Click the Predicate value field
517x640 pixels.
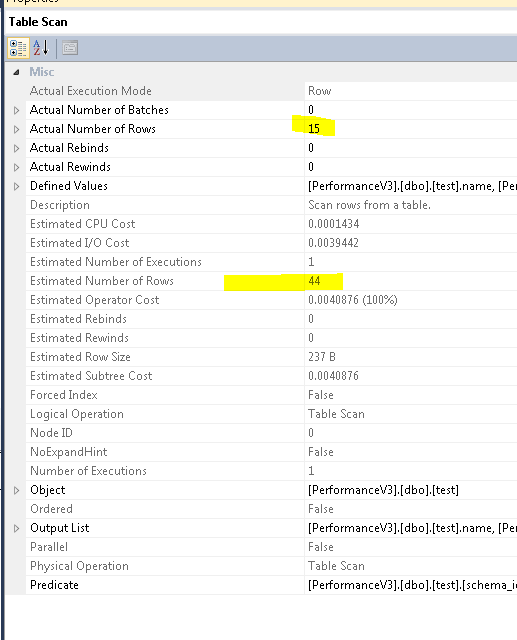coord(411,585)
